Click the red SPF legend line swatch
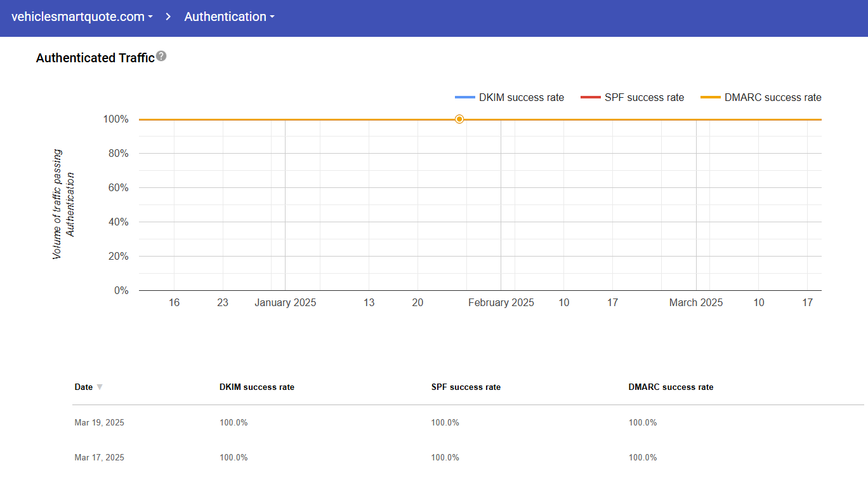 pyautogui.click(x=590, y=98)
